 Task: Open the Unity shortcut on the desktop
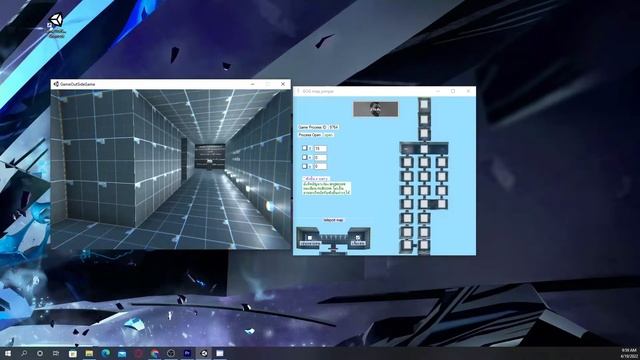(56, 25)
